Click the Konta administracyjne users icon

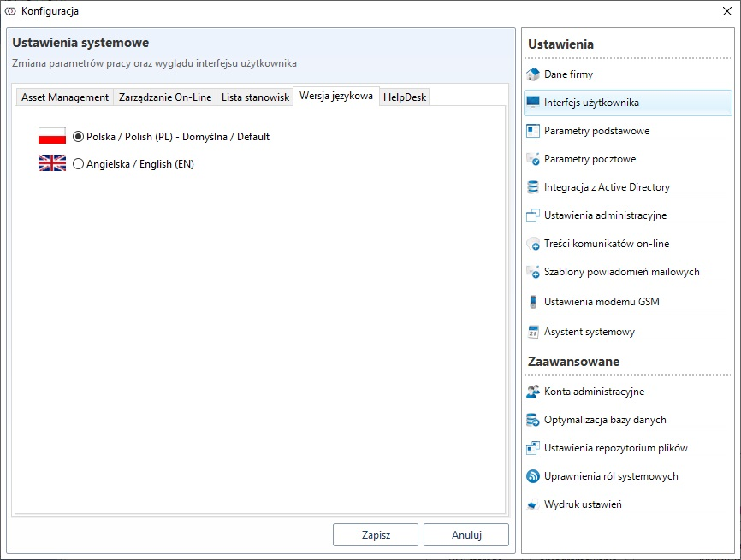pos(533,392)
